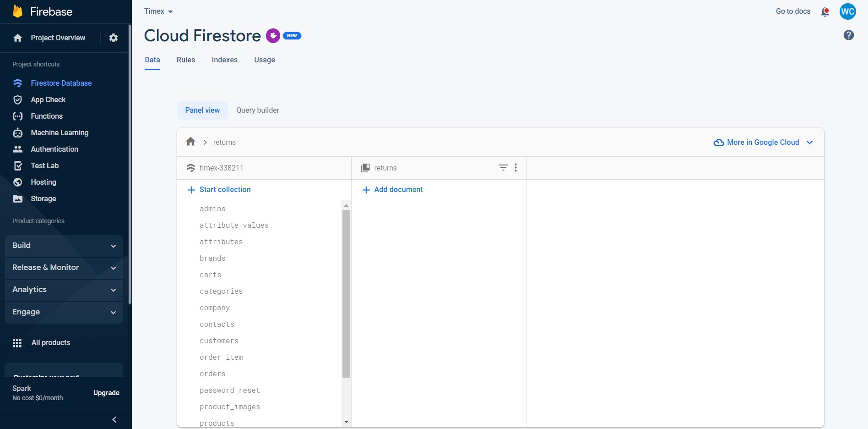Click the Google Cloud icon
The height and width of the screenshot is (429, 868).
click(x=719, y=143)
